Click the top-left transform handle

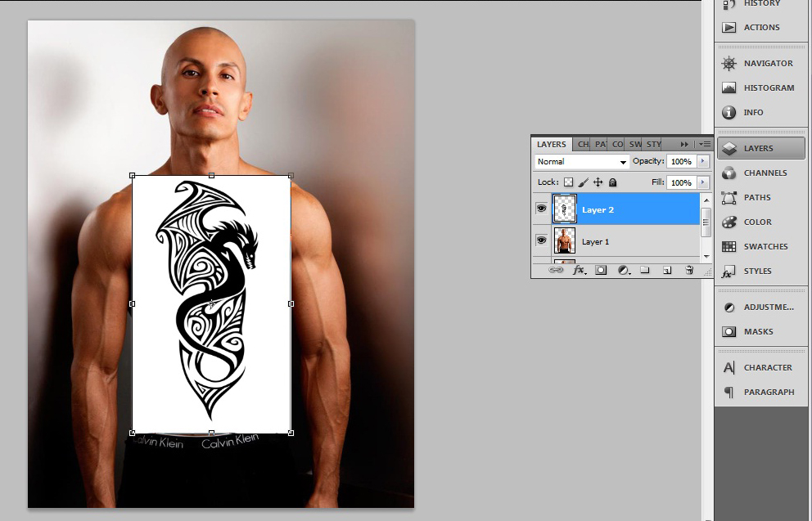(x=132, y=176)
